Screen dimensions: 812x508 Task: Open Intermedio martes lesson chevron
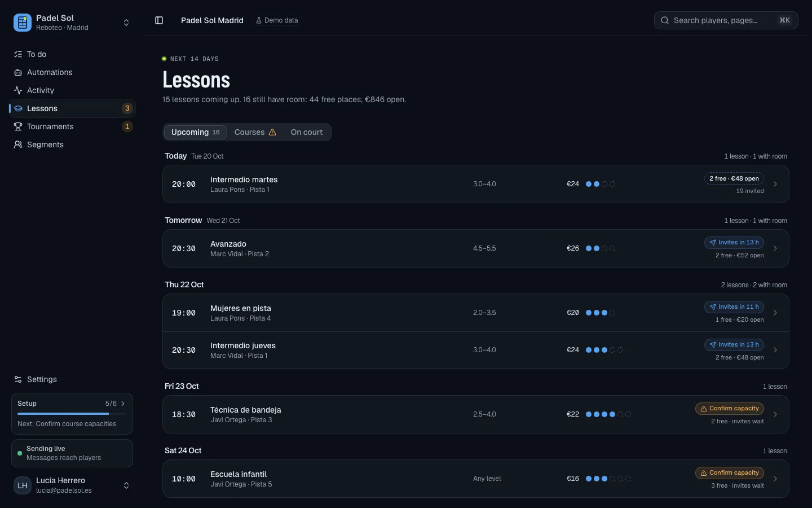click(775, 184)
